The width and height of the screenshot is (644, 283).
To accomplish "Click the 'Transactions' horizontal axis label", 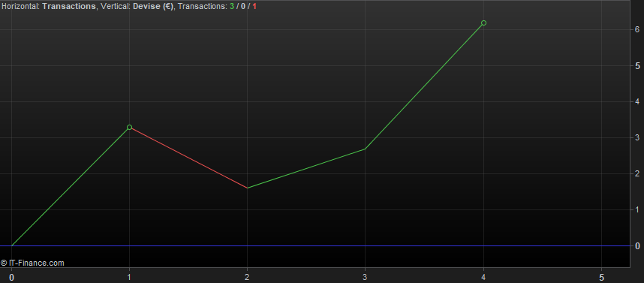I will coord(69,6).
